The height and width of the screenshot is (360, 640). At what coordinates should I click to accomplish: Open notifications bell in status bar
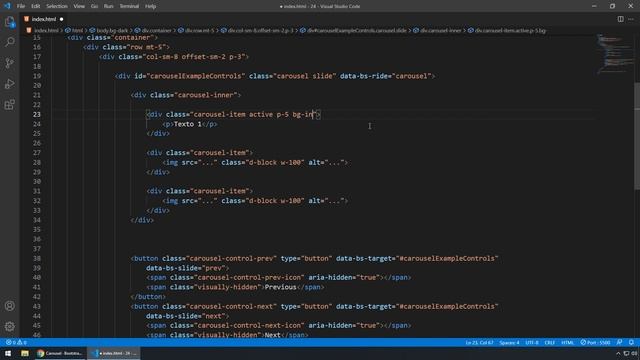click(631, 342)
